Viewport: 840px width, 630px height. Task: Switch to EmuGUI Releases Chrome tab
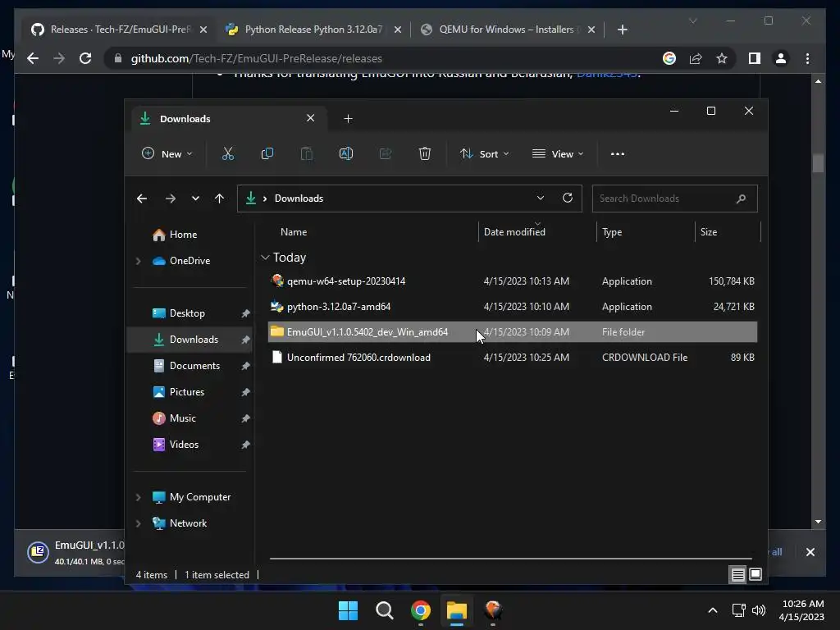point(119,30)
